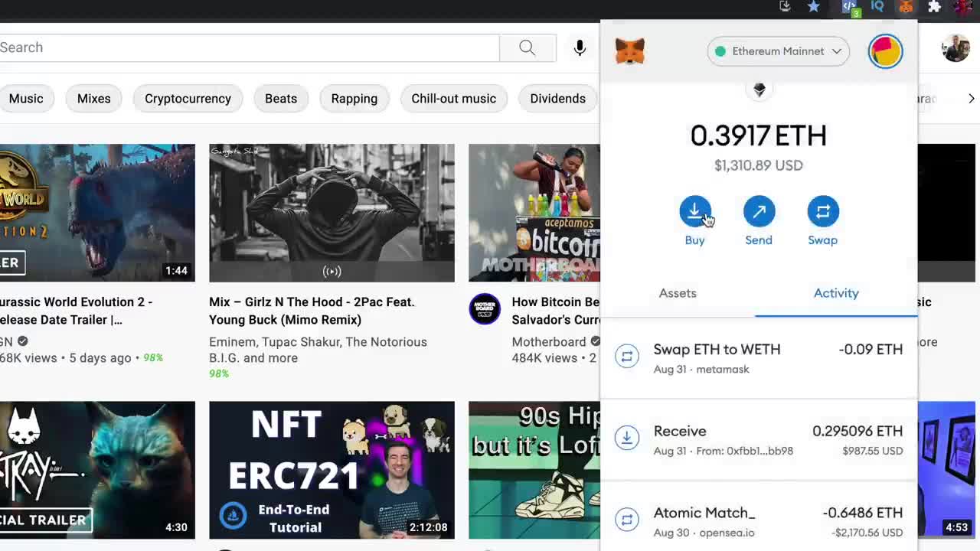
Task: Click the 0.3917 ETH balance
Action: point(759,135)
